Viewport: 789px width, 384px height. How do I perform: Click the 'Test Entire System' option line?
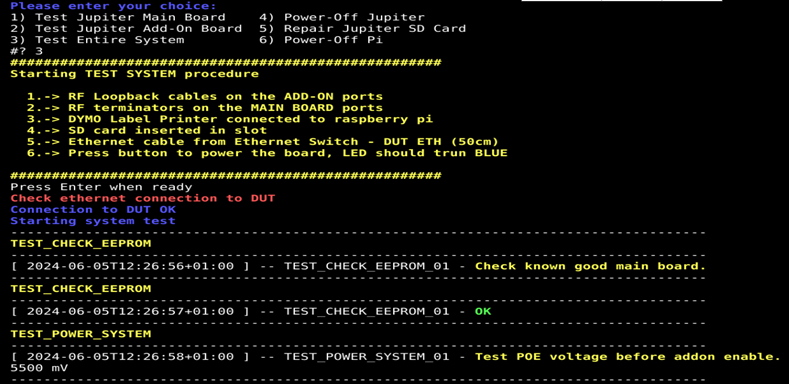point(97,40)
